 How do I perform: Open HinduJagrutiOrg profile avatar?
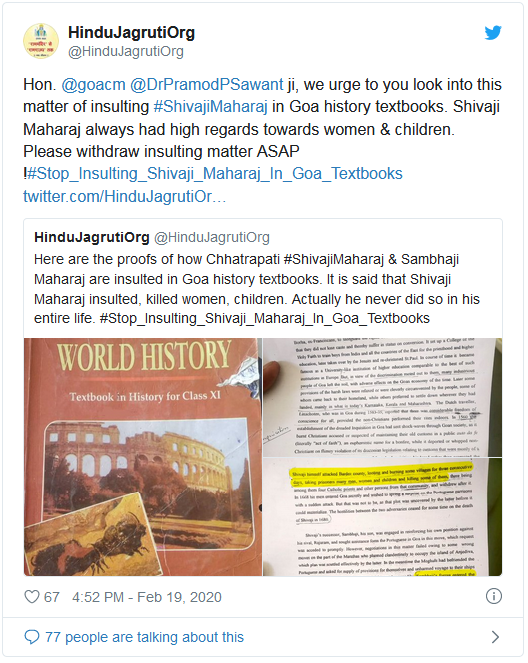(x=41, y=41)
